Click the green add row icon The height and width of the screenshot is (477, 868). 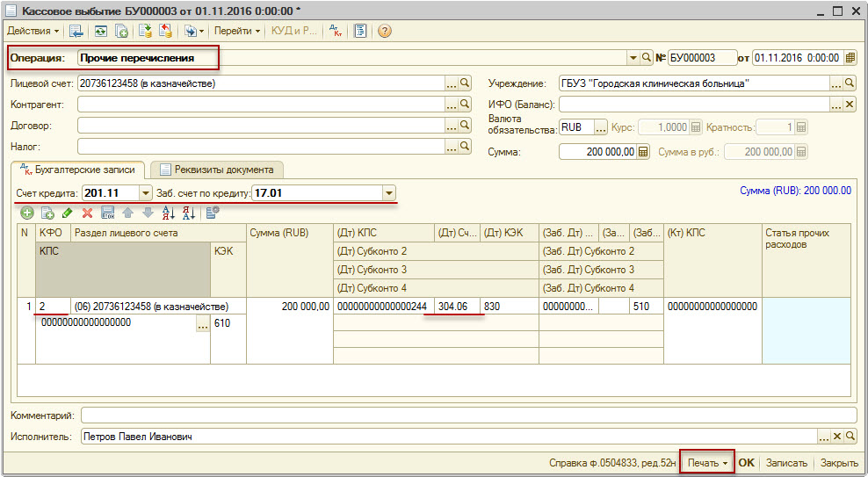[26, 213]
